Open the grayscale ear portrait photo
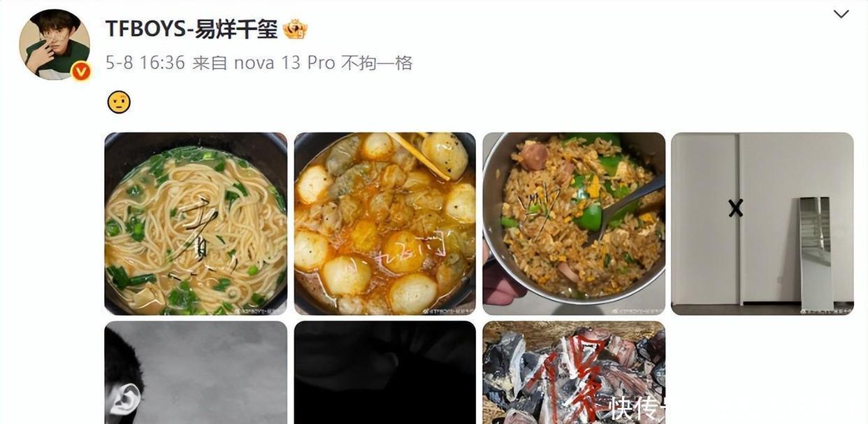868x424 pixels. (196, 373)
